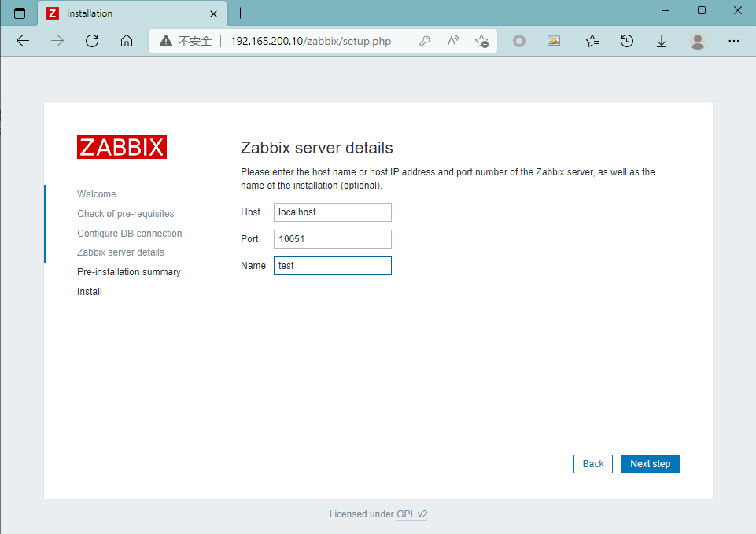The image size is (756, 534).
Task: Select Configure DB connection step
Action: 130,234
